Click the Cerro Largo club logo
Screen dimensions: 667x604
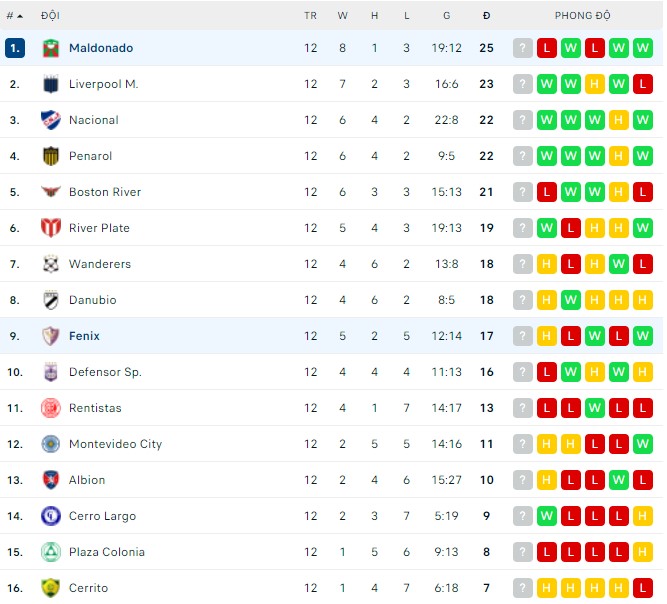[51, 516]
